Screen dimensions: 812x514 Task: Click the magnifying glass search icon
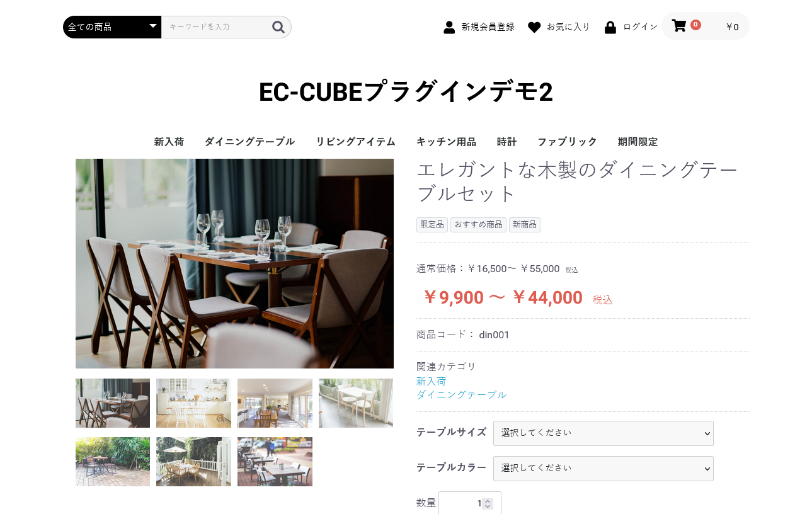(x=278, y=26)
